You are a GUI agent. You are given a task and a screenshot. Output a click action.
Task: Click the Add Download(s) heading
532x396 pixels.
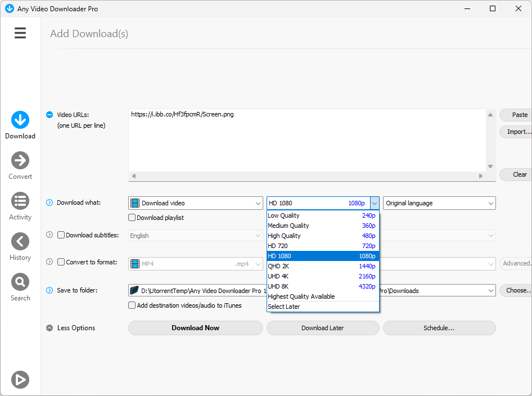point(89,34)
